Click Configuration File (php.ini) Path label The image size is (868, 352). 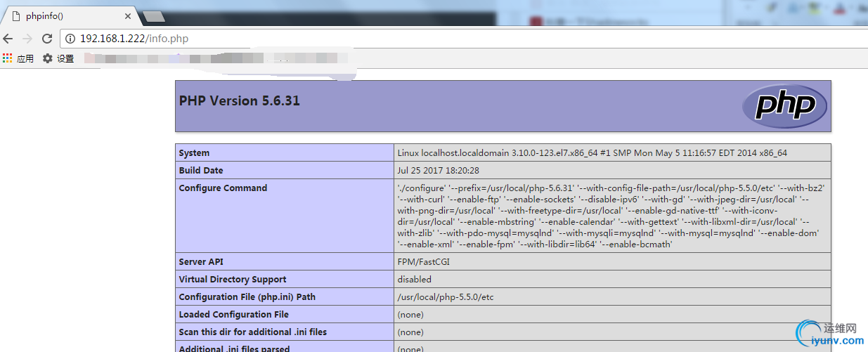pyautogui.click(x=247, y=296)
